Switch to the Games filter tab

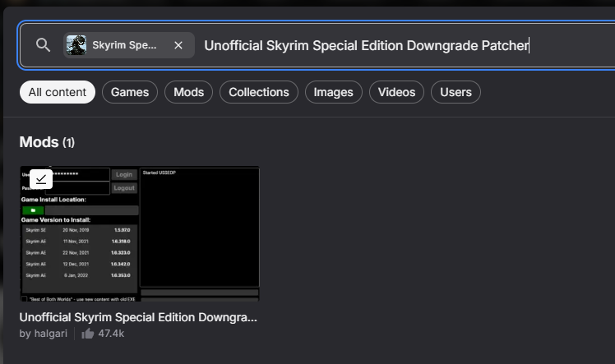click(x=130, y=92)
